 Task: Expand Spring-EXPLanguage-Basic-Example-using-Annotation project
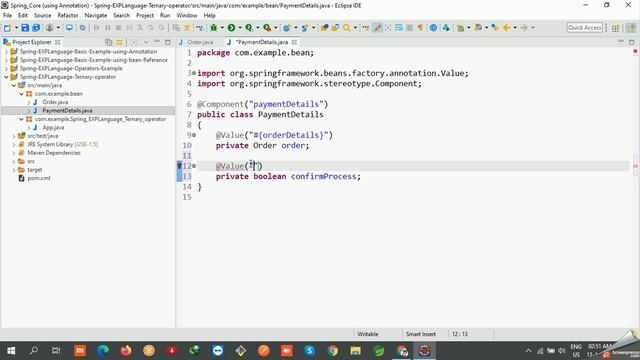pyautogui.click(x=6, y=52)
